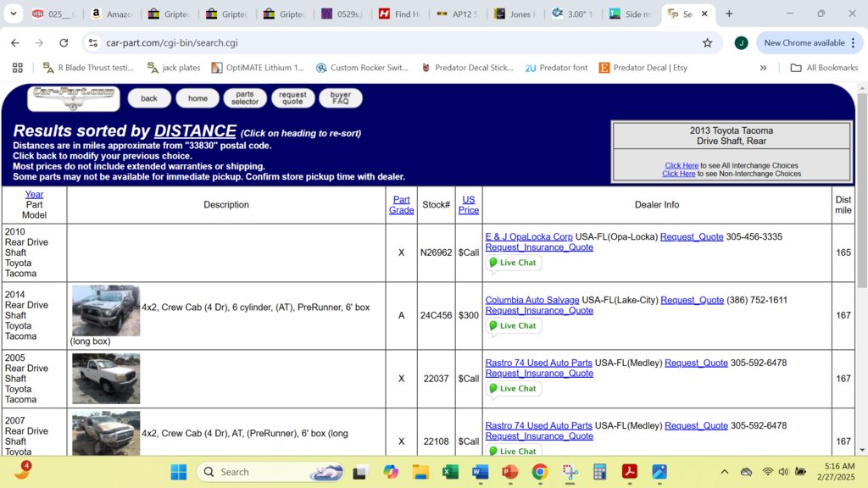The image size is (868, 488).
Task: Show hidden system tray icons
Action: coord(724,472)
